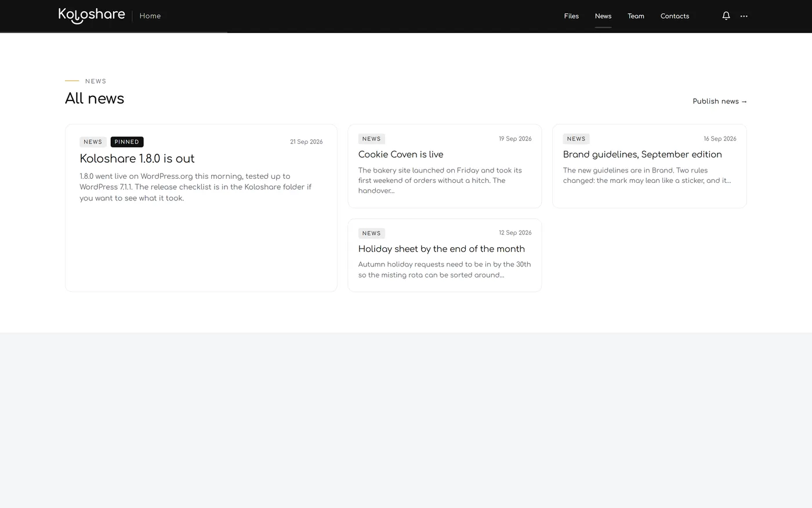Open the notifications bell icon
This screenshot has height=508, width=812.
[726, 16]
